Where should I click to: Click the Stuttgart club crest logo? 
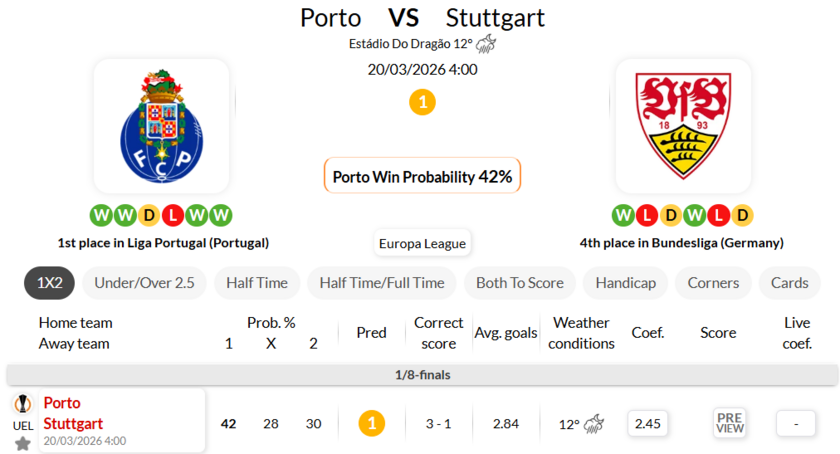(x=683, y=125)
